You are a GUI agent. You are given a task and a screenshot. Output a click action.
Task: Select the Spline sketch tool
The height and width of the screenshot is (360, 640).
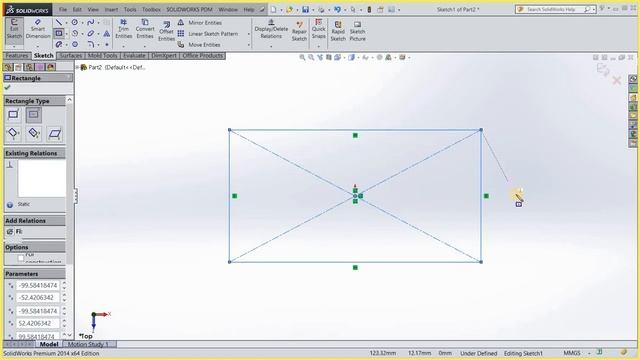click(91, 22)
